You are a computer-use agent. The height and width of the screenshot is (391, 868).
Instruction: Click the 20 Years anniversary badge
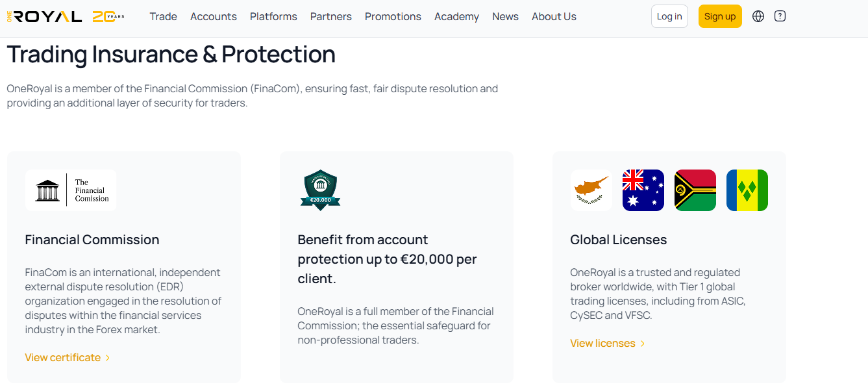tap(108, 17)
